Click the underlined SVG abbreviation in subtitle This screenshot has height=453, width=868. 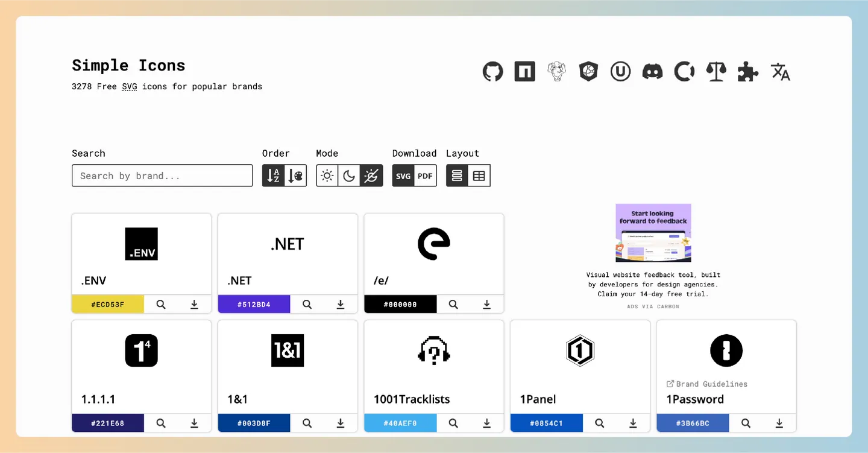[130, 86]
